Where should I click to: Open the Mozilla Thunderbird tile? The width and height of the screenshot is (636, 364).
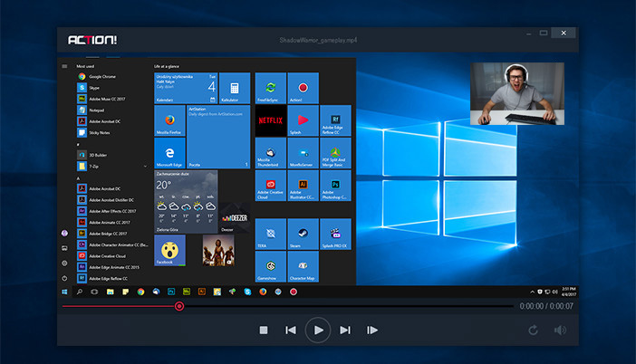point(271,153)
